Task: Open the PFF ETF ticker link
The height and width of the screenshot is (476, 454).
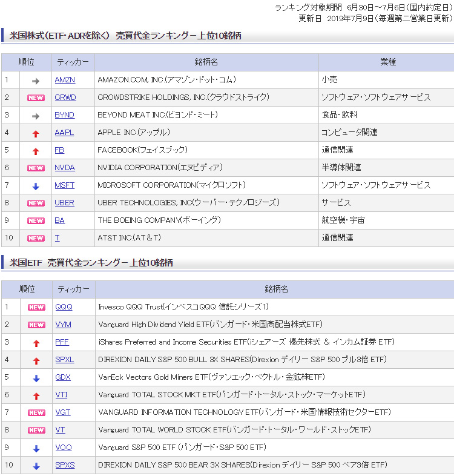Action: [x=62, y=342]
